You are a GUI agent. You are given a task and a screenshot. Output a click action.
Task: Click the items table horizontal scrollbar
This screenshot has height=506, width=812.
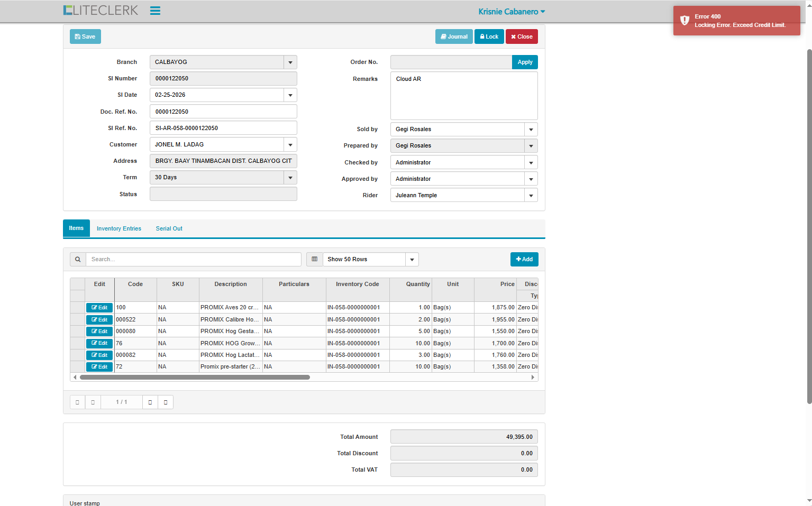click(195, 378)
